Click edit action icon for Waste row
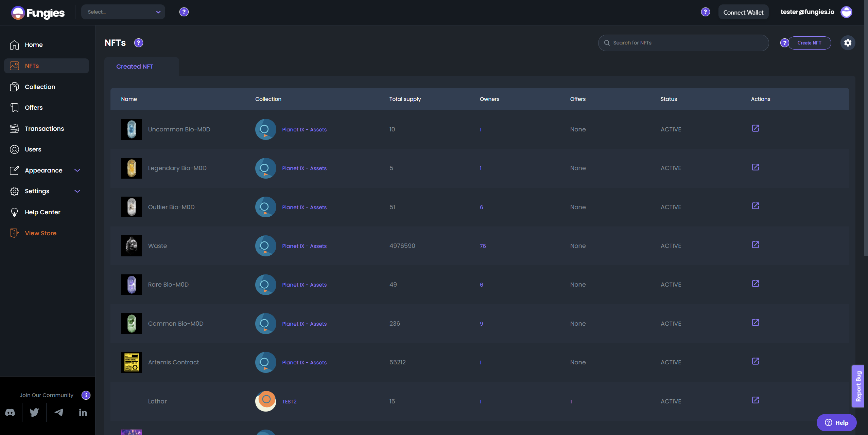Viewport: 868px width, 435px height. pos(755,245)
